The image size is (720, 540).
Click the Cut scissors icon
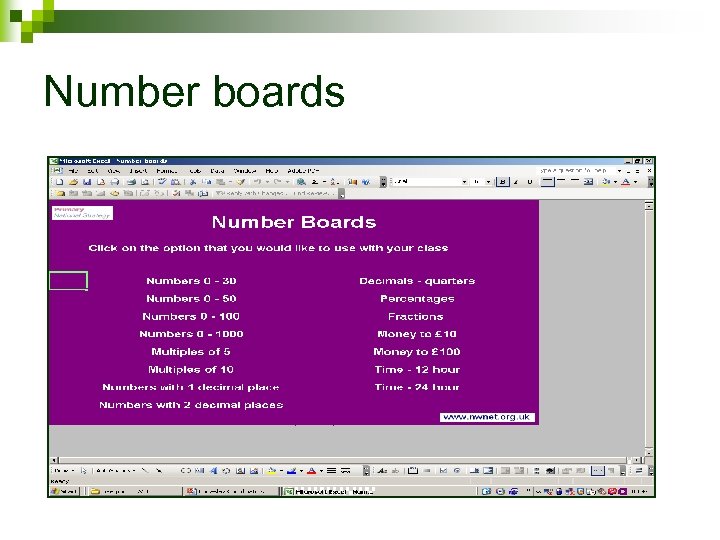193,182
